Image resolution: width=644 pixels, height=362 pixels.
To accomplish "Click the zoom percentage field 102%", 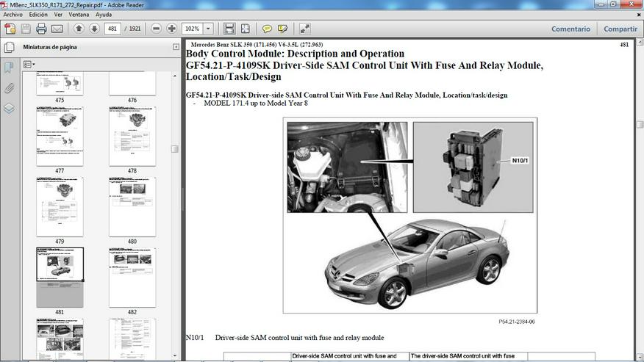I will click(192, 29).
